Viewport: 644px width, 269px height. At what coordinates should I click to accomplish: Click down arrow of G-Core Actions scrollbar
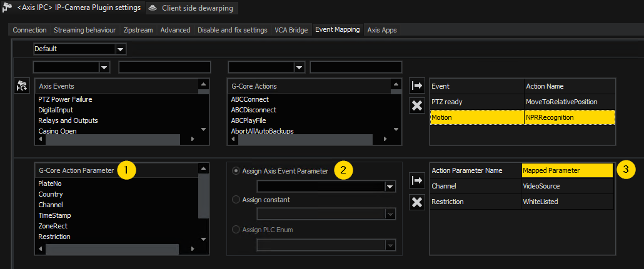[396, 129]
